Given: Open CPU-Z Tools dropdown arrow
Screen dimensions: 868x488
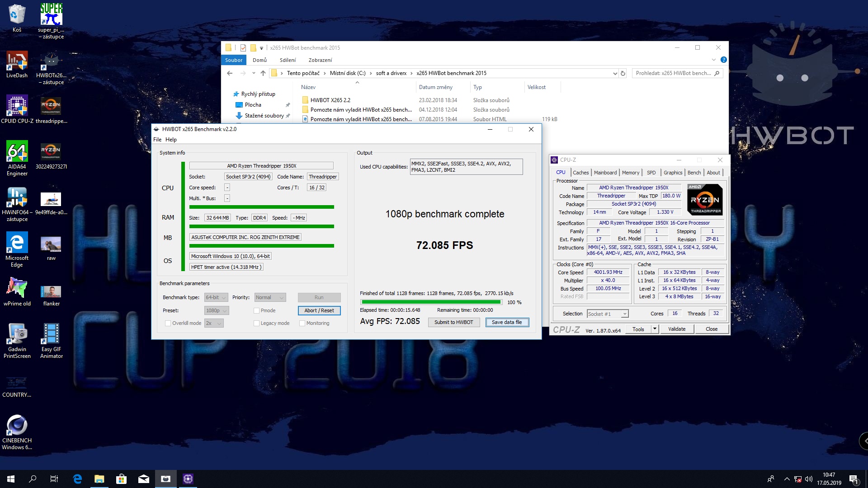Looking at the screenshot, I should 655,329.
